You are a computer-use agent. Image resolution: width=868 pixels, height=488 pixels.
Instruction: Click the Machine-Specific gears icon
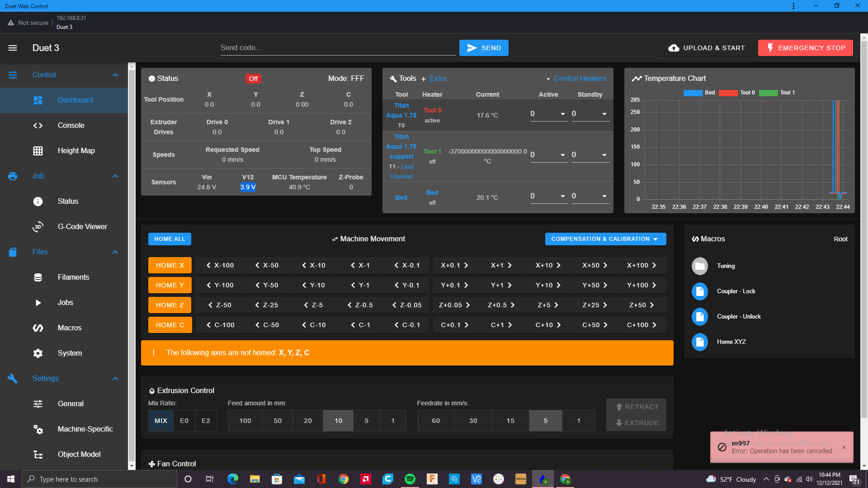[38, 429]
